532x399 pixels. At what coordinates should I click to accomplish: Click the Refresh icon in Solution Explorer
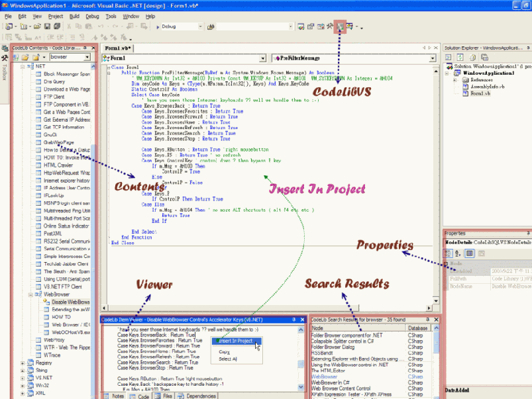tap(460, 58)
